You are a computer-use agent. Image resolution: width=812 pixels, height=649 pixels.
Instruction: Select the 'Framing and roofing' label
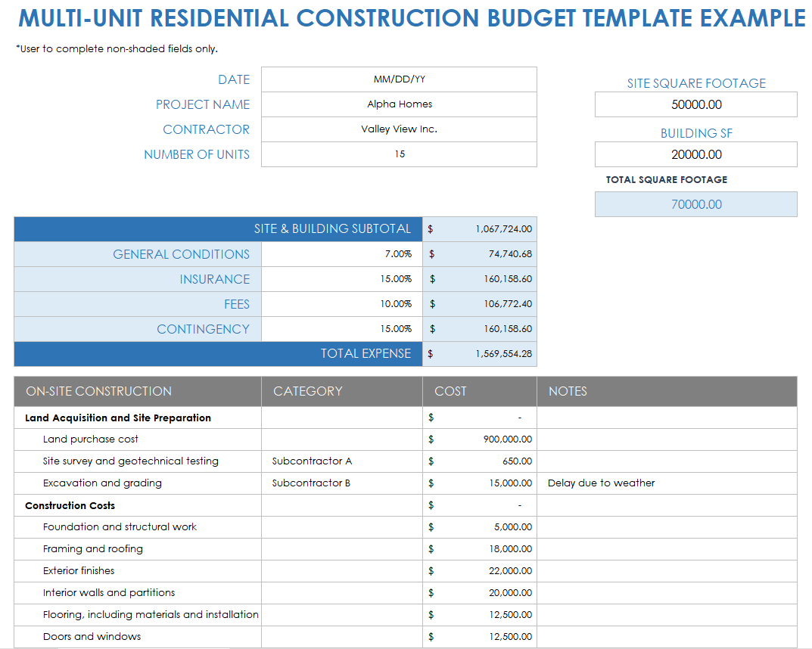pyautogui.click(x=92, y=548)
